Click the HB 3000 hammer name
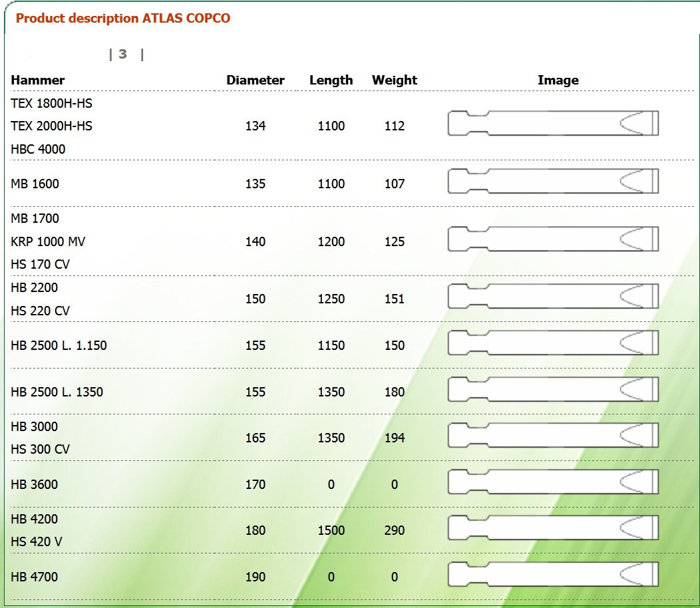Viewport: 700px width, 608px height. [35, 426]
